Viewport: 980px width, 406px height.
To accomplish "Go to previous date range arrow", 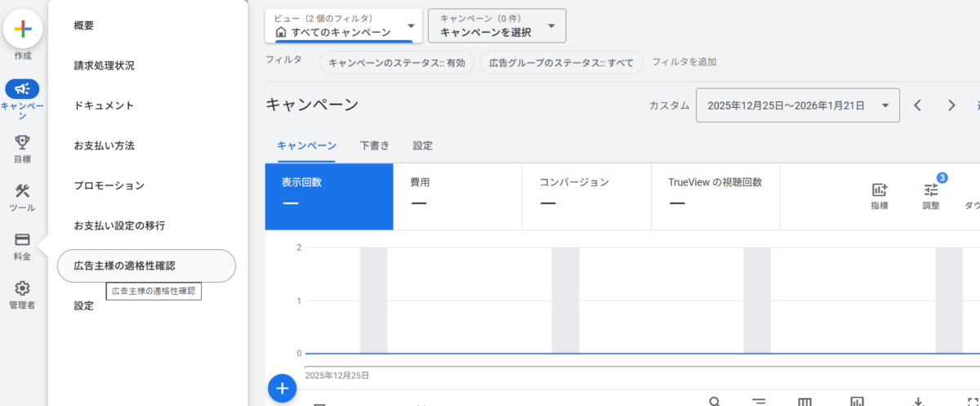I will click(918, 105).
